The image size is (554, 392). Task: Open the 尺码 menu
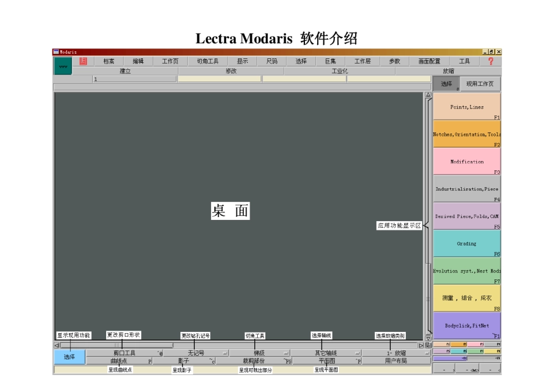(272, 61)
